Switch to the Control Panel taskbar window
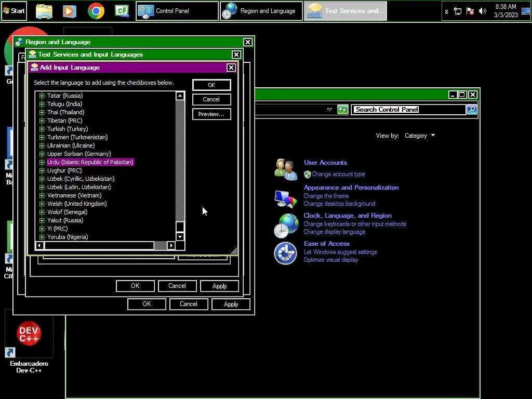The width and height of the screenshot is (532, 399). coord(177,11)
